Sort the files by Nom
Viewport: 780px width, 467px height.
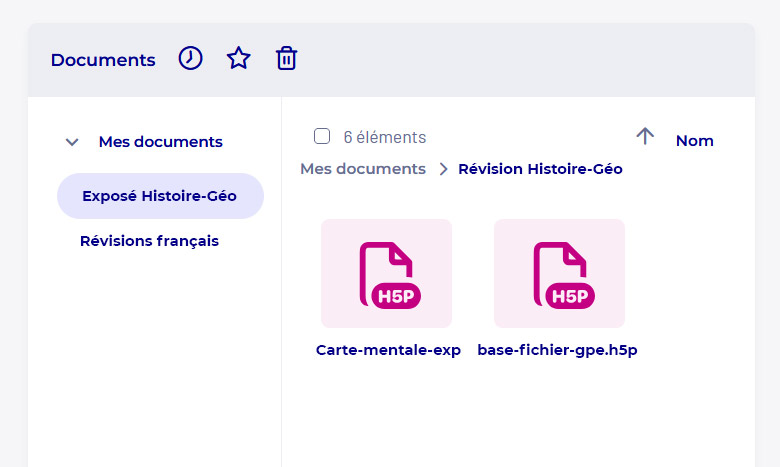(694, 141)
